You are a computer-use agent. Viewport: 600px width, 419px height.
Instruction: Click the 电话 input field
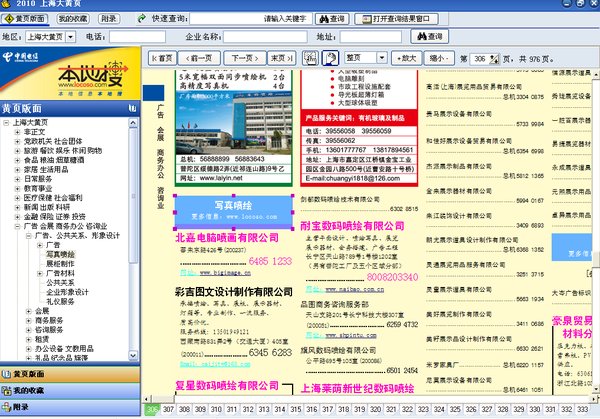pos(137,37)
